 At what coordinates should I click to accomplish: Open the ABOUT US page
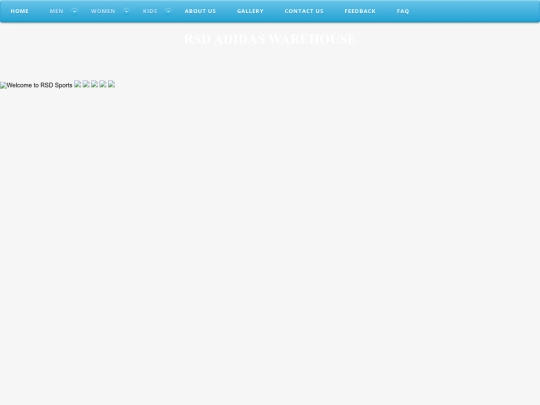(200, 11)
